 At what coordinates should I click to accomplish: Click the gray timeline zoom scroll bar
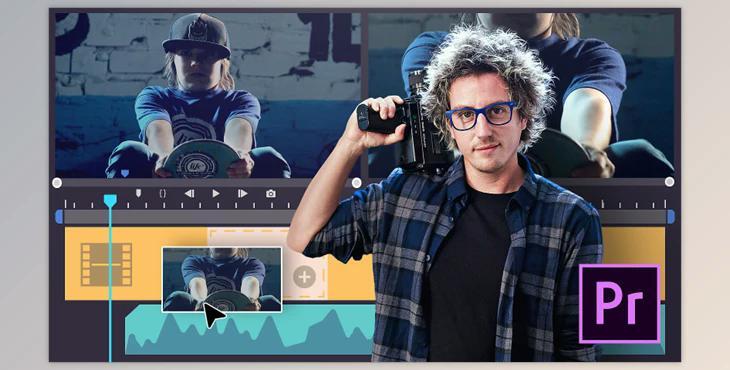(179, 217)
